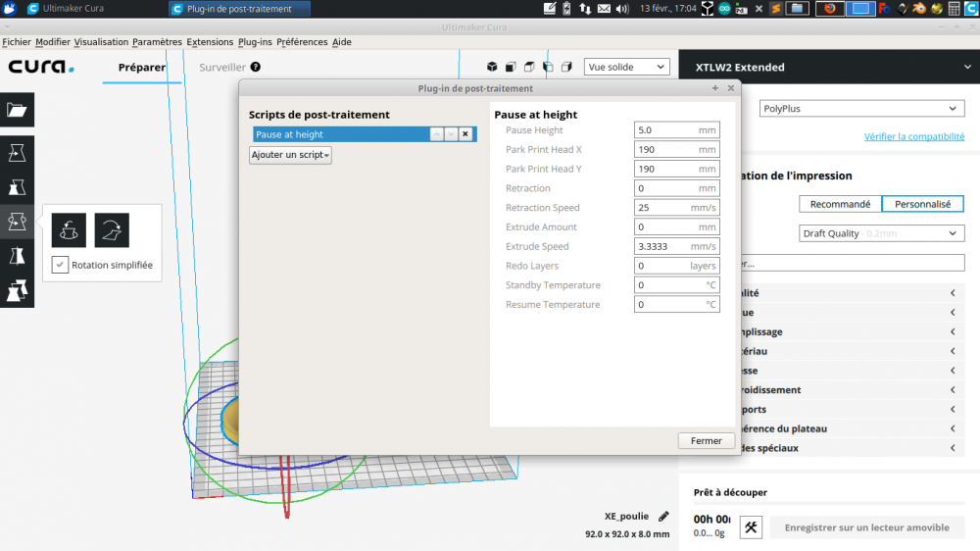Open the Vue solide dropdown
The width and height of the screenshot is (980, 551).
[627, 67]
